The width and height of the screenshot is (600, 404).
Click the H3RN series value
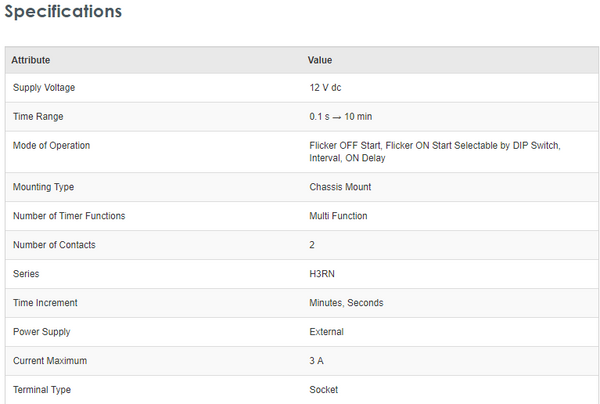click(323, 274)
